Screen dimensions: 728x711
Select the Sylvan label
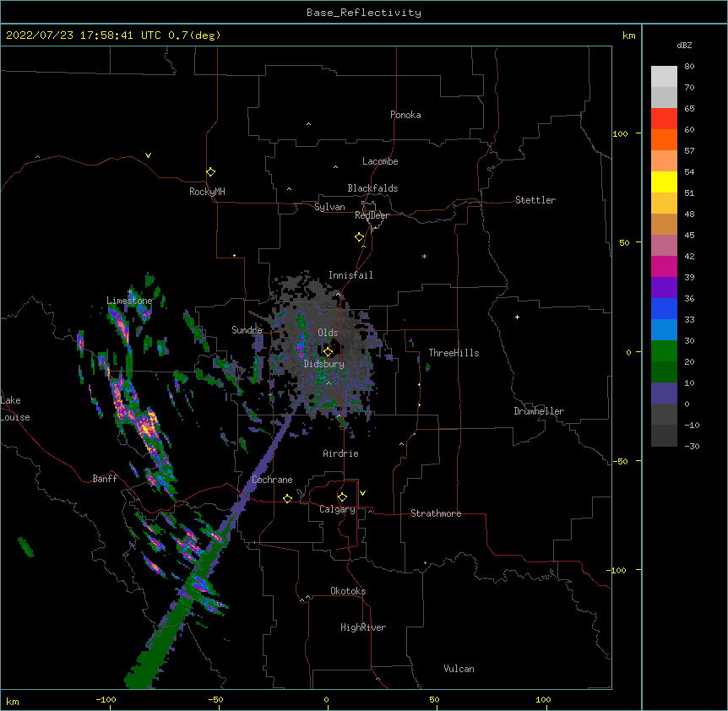point(329,207)
